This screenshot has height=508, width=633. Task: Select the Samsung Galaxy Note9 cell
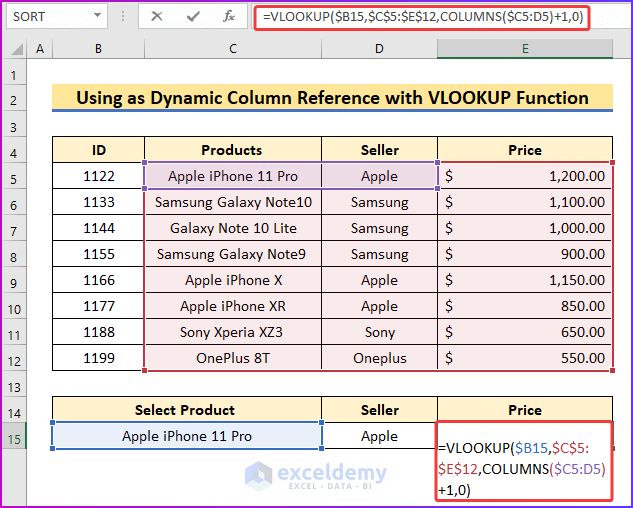[x=233, y=254]
